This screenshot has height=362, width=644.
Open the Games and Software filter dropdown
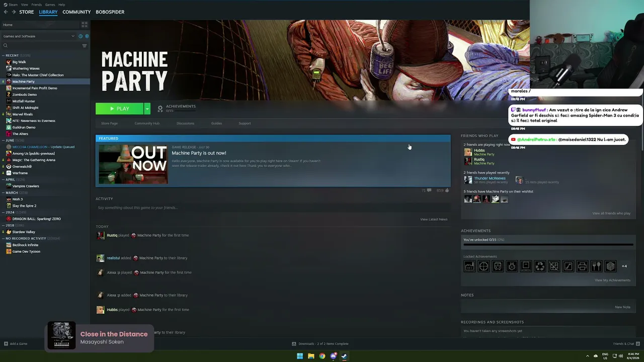click(38, 36)
